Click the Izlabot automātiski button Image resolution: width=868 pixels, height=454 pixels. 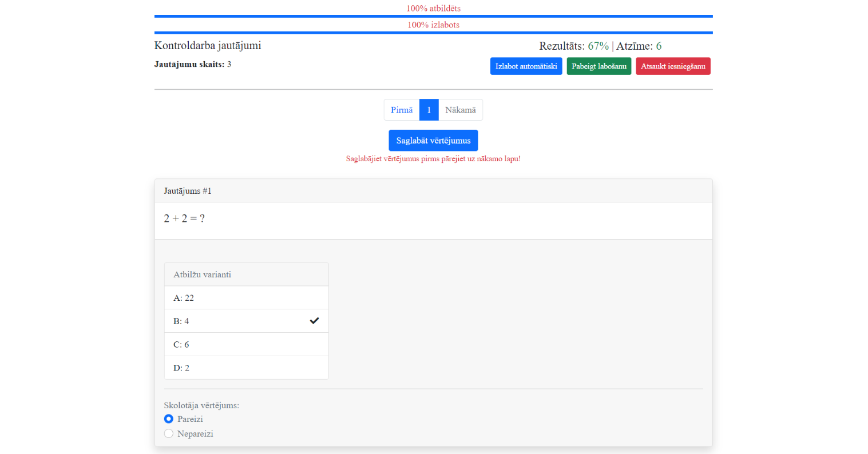click(x=526, y=66)
